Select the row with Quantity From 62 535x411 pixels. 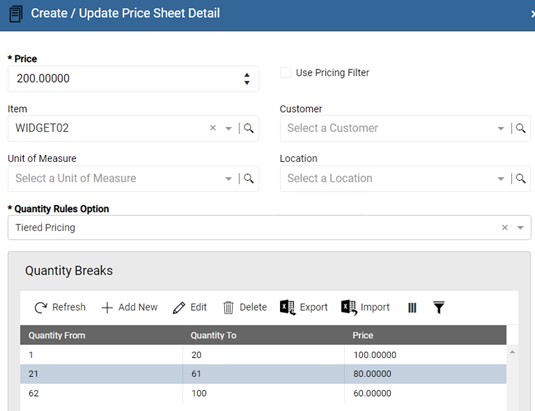tap(263, 393)
